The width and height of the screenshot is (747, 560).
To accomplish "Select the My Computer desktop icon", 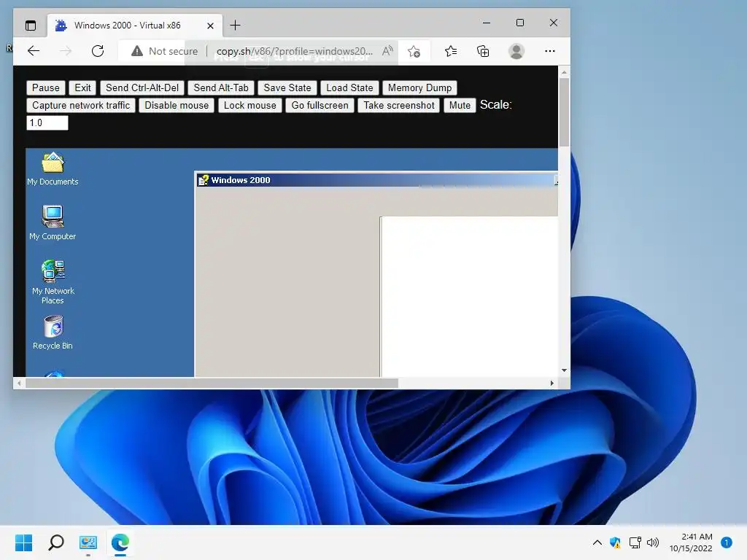I will click(53, 223).
